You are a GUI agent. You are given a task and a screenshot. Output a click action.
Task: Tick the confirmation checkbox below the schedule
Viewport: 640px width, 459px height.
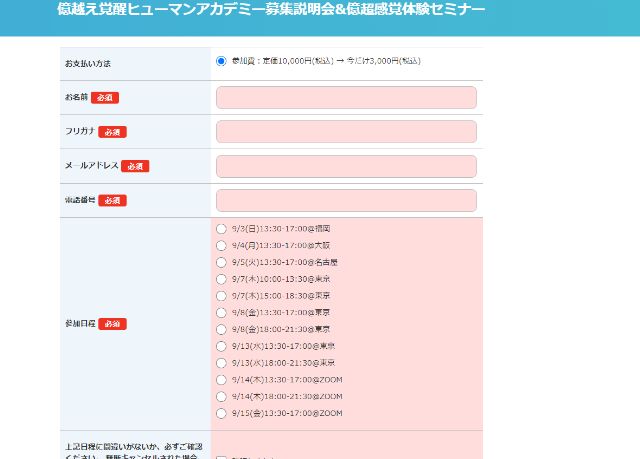coord(221,456)
